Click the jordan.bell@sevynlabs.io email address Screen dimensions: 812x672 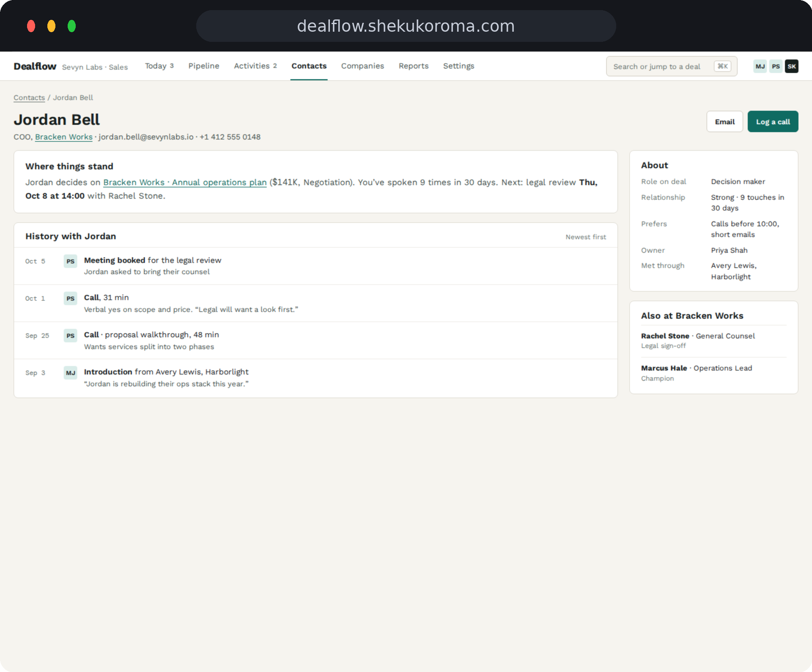(146, 137)
